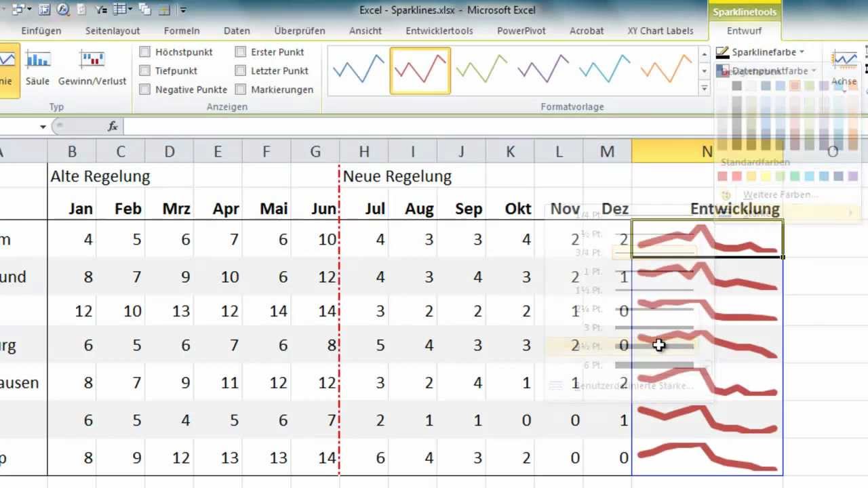
Task: Select the Neue Regelung cell
Action: tap(397, 176)
